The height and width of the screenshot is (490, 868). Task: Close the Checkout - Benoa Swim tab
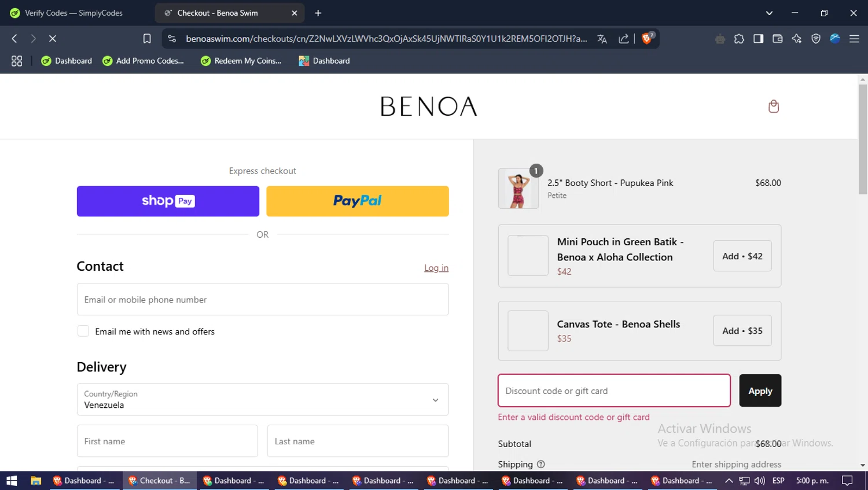pos(294,13)
